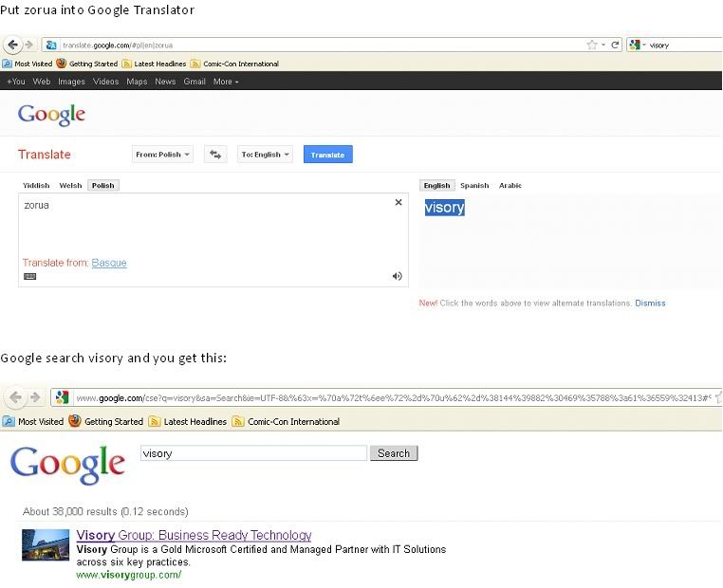Click the Search button next to visory
This screenshot has width=723, height=588.
(394, 453)
